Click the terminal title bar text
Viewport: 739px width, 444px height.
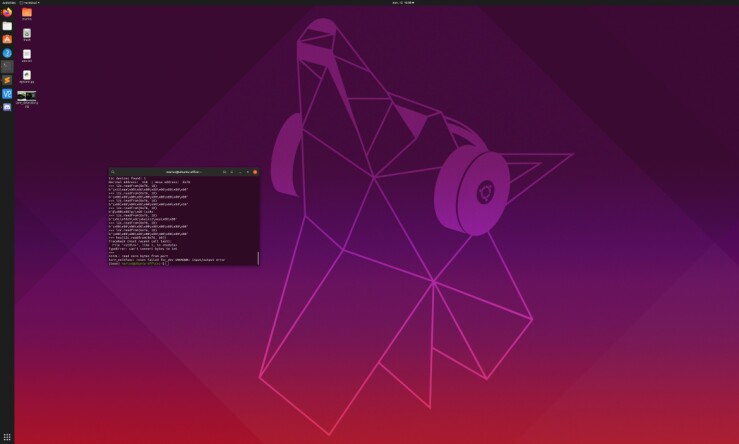click(183, 172)
